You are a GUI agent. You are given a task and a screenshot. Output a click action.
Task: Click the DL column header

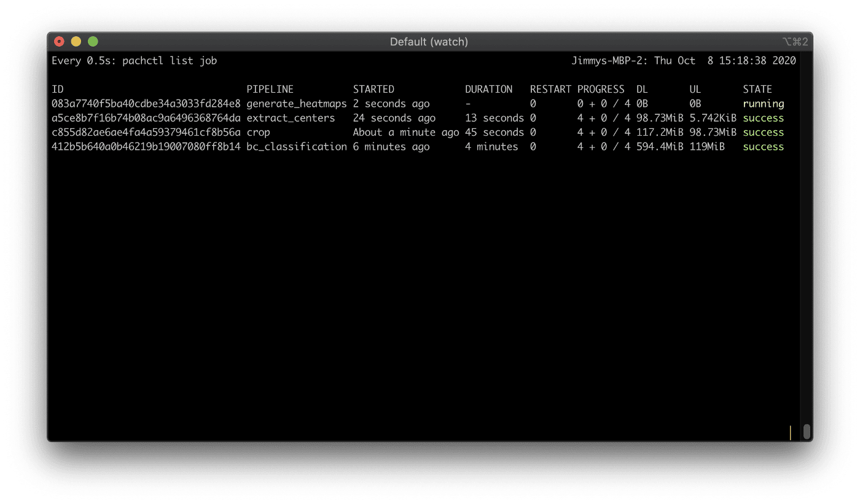(x=642, y=90)
